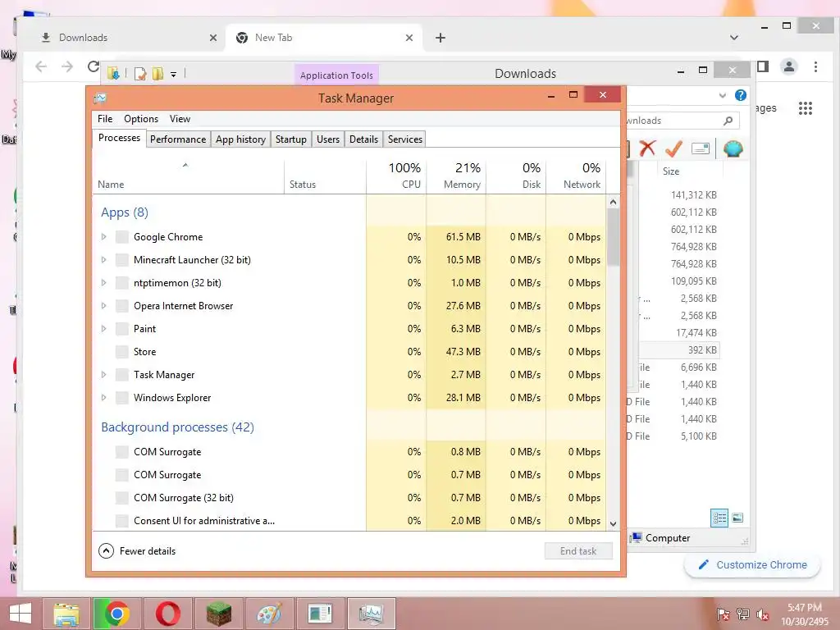Open Task Manager taskbar icon

372,614
